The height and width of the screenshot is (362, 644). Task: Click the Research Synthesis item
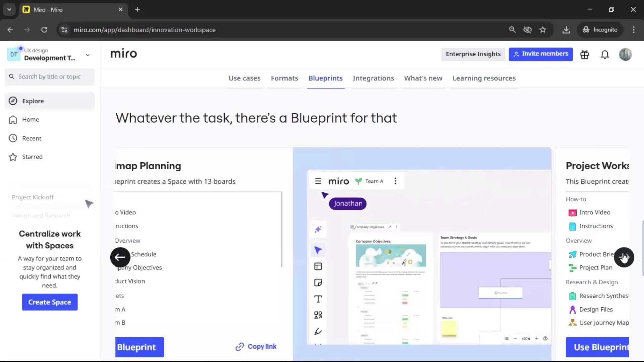(599, 296)
